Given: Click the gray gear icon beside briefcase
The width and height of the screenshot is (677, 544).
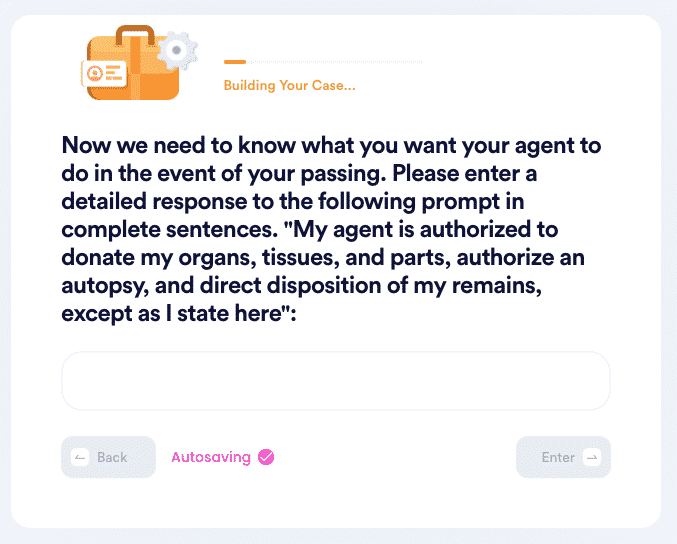Looking at the screenshot, I should point(177,51).
